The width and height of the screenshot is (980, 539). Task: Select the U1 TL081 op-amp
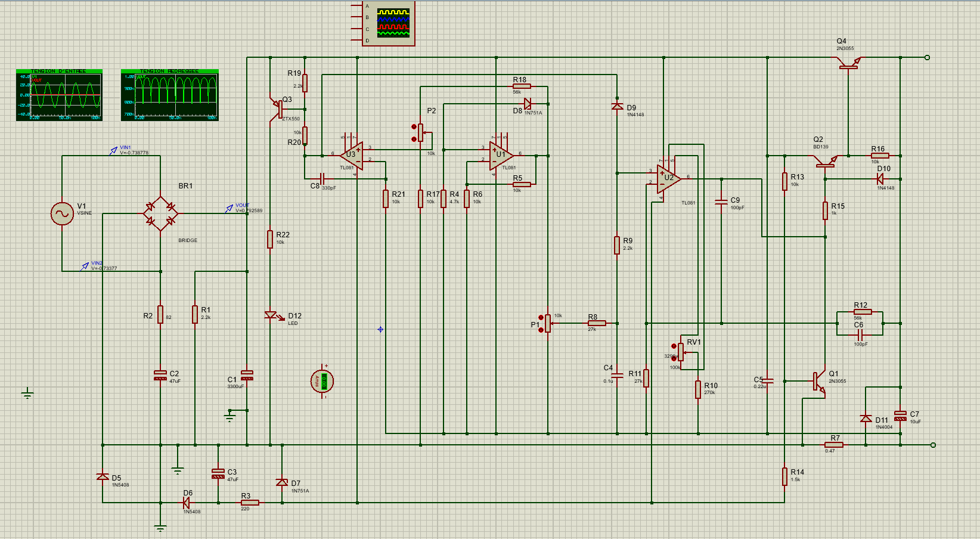(501, 155)
